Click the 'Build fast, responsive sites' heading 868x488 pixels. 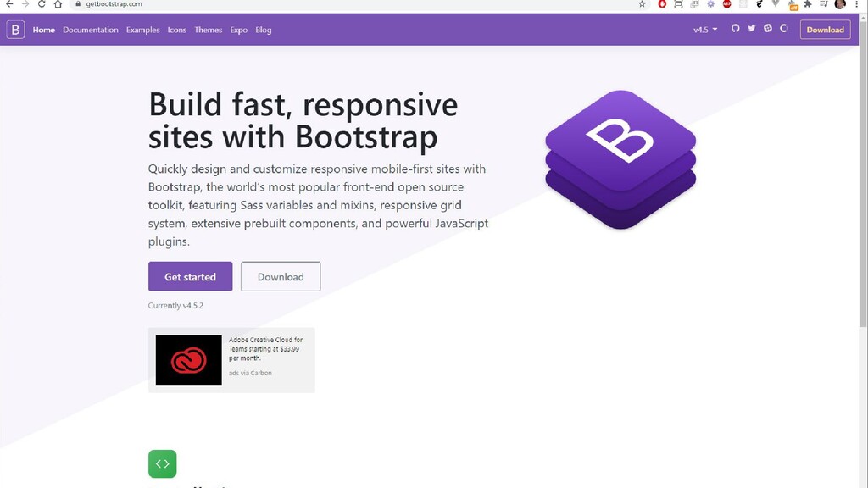tap(303, 120)
